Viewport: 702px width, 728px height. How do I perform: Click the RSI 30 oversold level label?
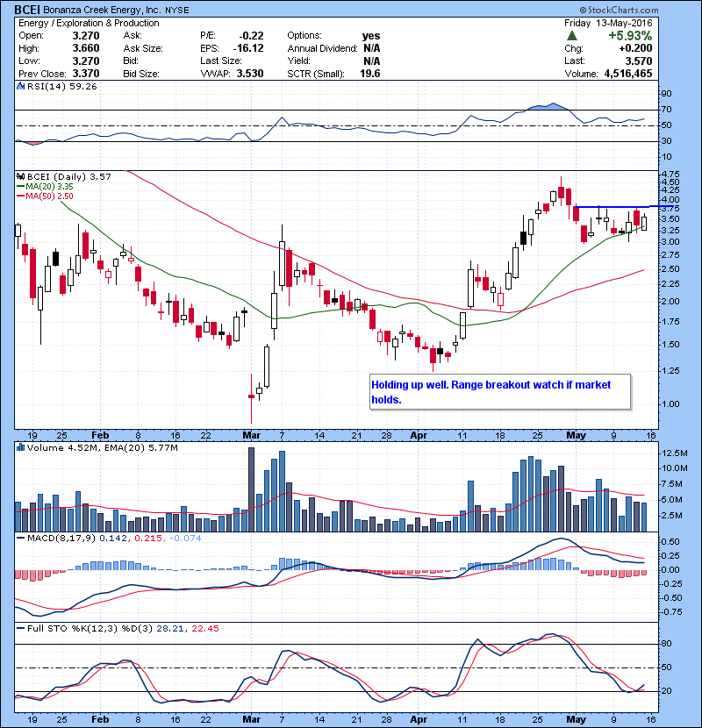[666, 141]
